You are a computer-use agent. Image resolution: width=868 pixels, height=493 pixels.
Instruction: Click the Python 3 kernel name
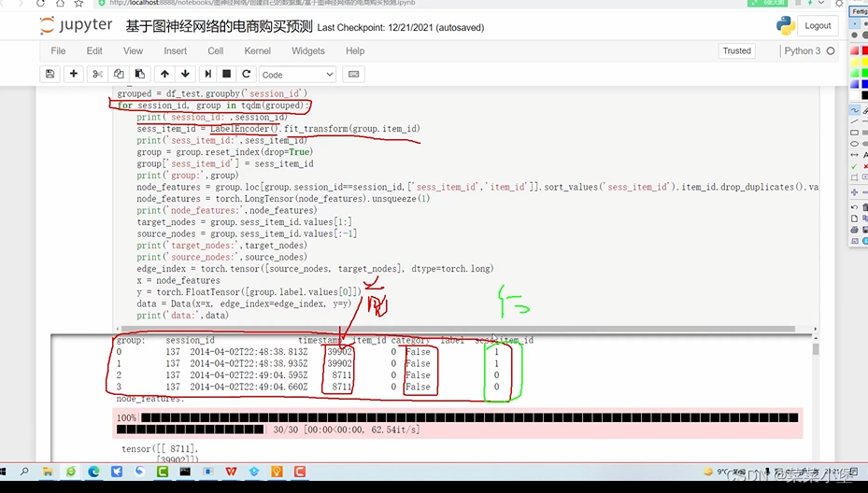(802, 51)
